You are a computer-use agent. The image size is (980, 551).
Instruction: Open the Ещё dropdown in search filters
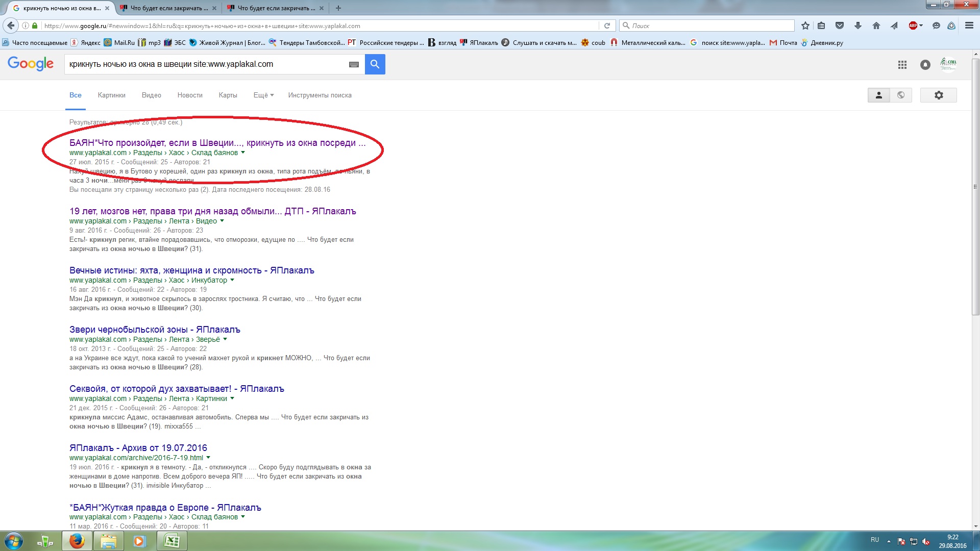tap(263, 95)
